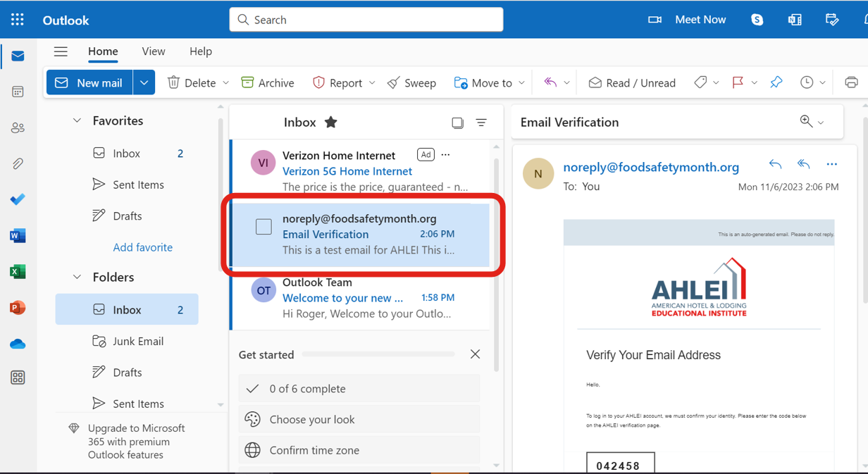
Task: Open Files paperclip icon in left rail
Action: [x=18, y=163]
